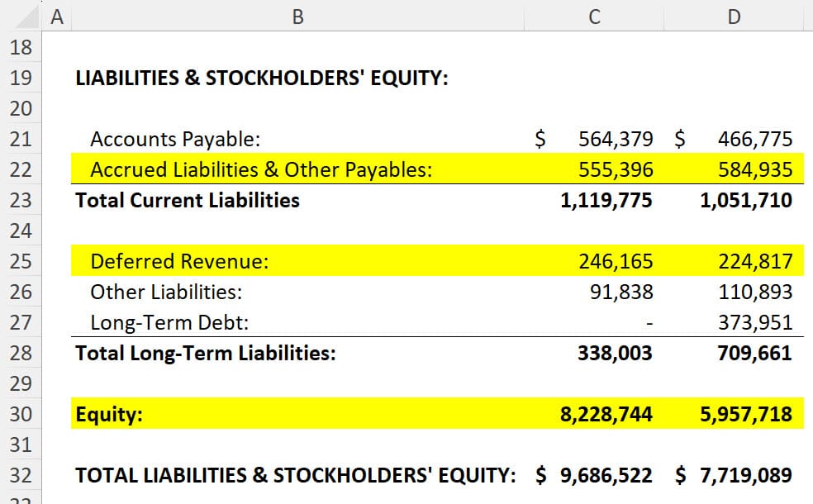The width and height of the screenshot is (813, 504).
Task: Click the Select All corner triangle
Action: (x=21, y=15)
